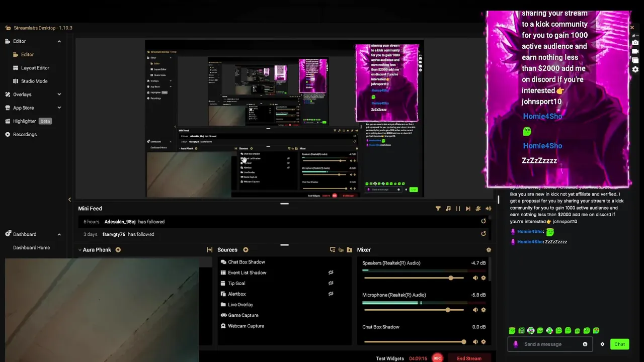This screenshot has width=644, height=362.
Task: Click the middle icon in Sources header group
Action: [x=341, y=250]
